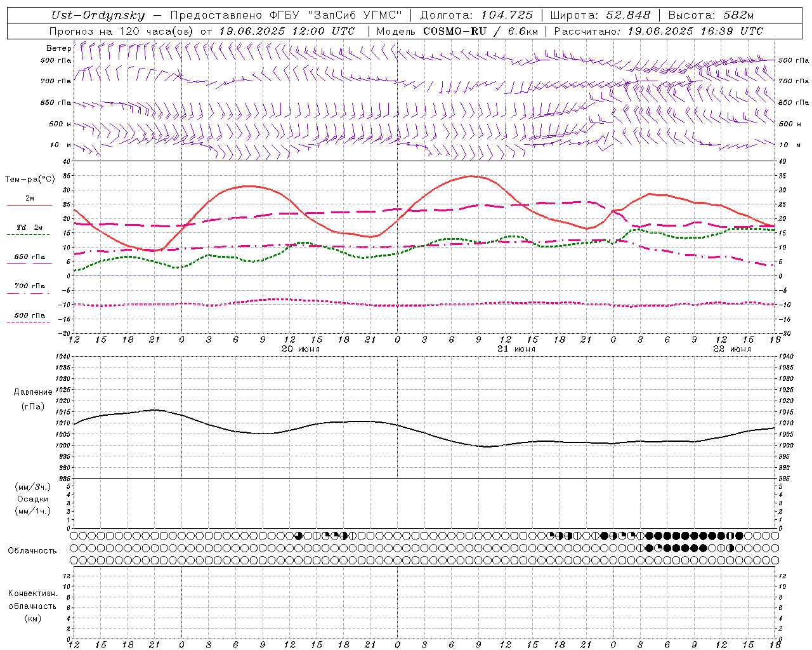Click the latitude value Широта: 52.848

tap(600, 16)
